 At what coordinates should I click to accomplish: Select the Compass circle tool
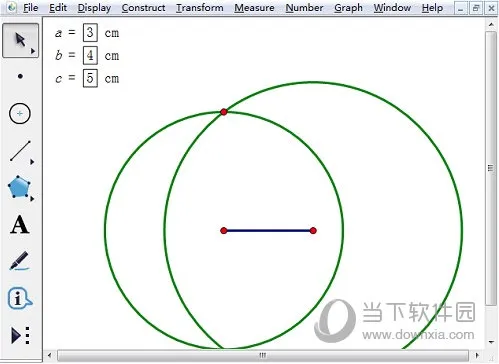[20, 114]
